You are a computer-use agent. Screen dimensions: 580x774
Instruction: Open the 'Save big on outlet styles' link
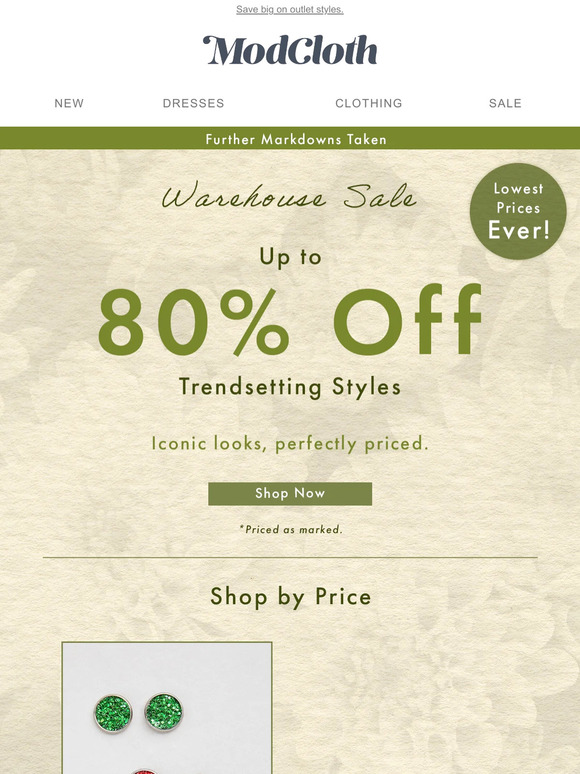(290, 9)
